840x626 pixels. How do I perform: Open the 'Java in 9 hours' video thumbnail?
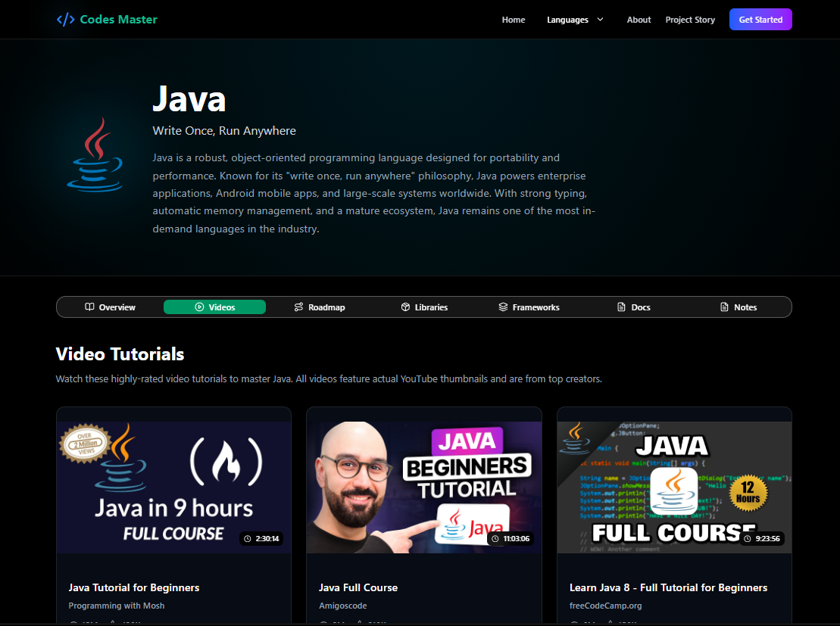tap(174, 487)
